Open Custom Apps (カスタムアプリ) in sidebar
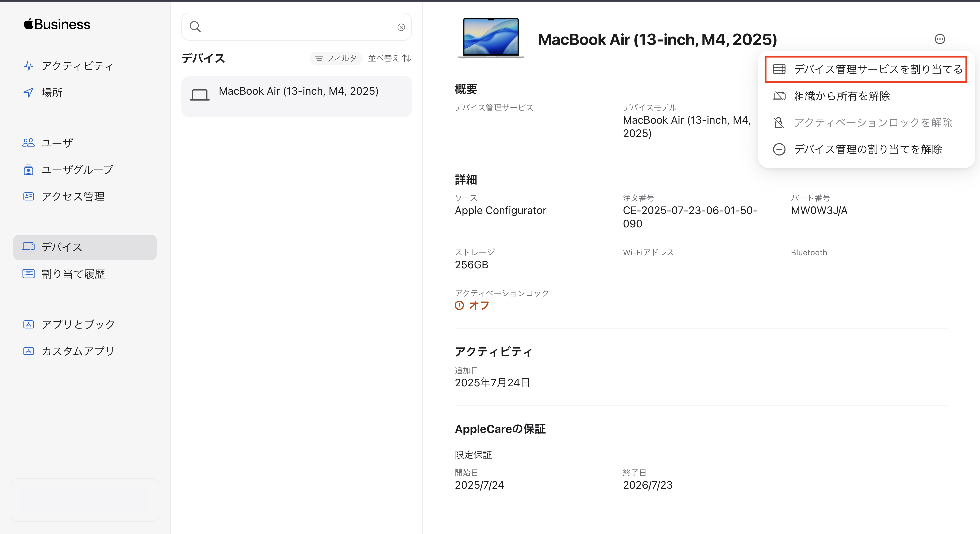 [x=78, y=351]
